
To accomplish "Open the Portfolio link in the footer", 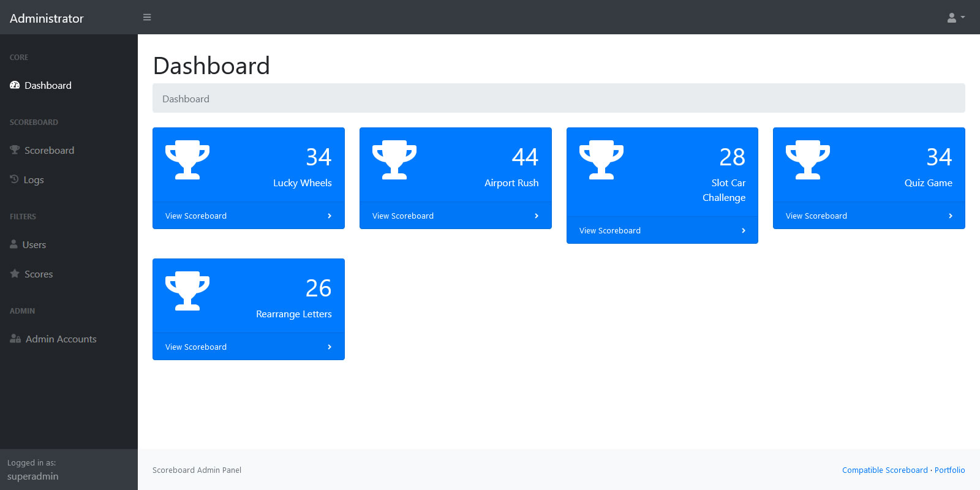I will [949, 470].
